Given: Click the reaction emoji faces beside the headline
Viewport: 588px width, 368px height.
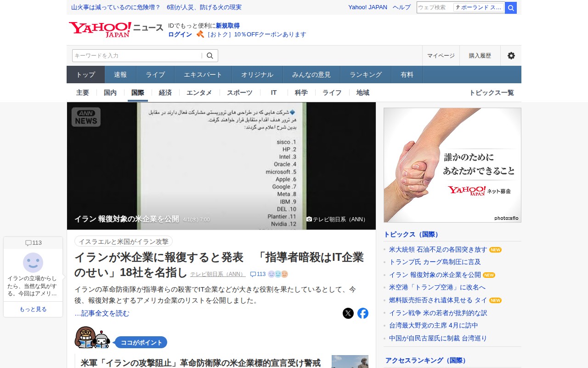Looking at the screenshot, I should coord(278,274).
